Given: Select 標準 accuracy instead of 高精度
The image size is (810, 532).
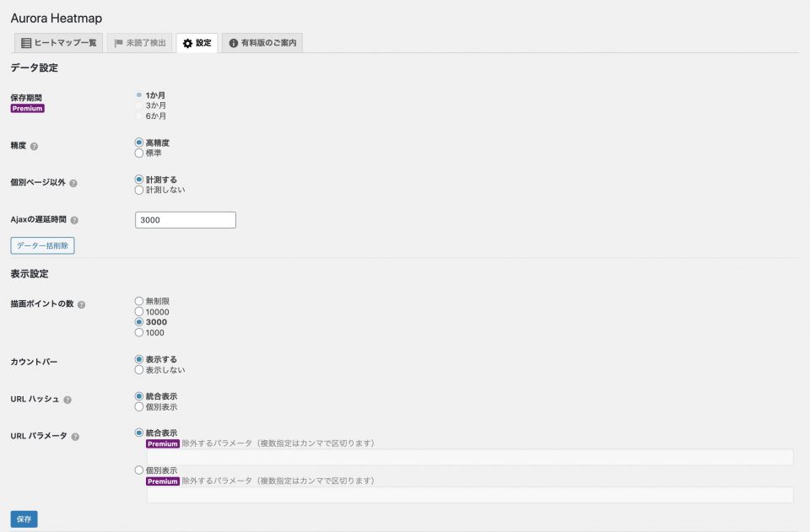Looking at the screenshot, I should (138, 153).
